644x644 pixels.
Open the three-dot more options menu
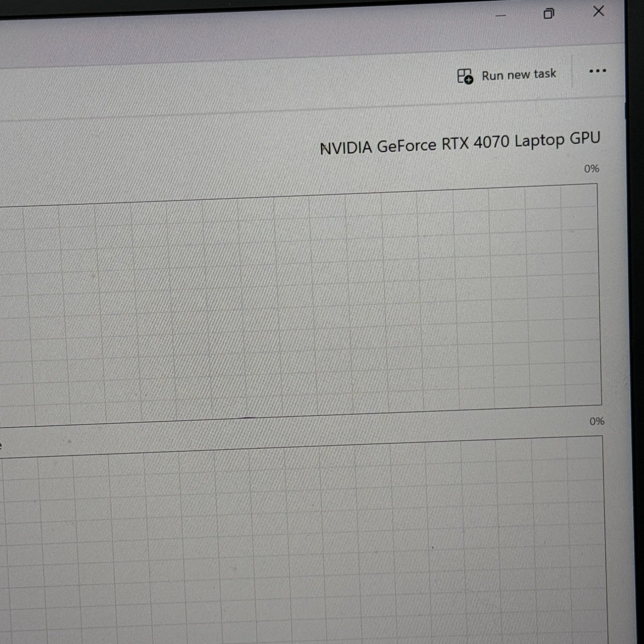coord(597,71)
